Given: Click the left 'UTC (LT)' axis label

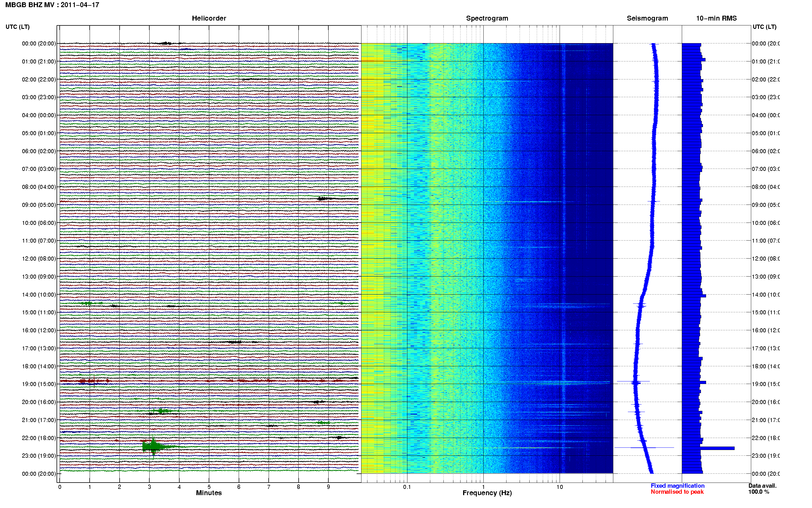Looking at the screenshot, I should (17, 27).
